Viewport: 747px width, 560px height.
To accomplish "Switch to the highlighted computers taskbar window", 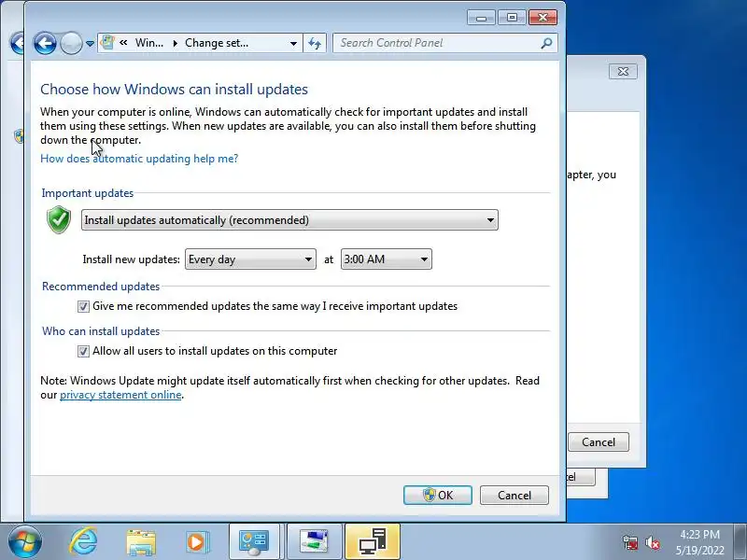I will coord(373,542).
